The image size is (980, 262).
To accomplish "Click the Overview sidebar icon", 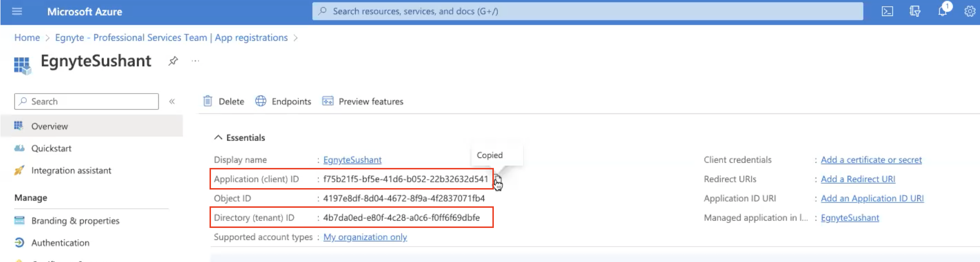I will (x=19, y=126).
